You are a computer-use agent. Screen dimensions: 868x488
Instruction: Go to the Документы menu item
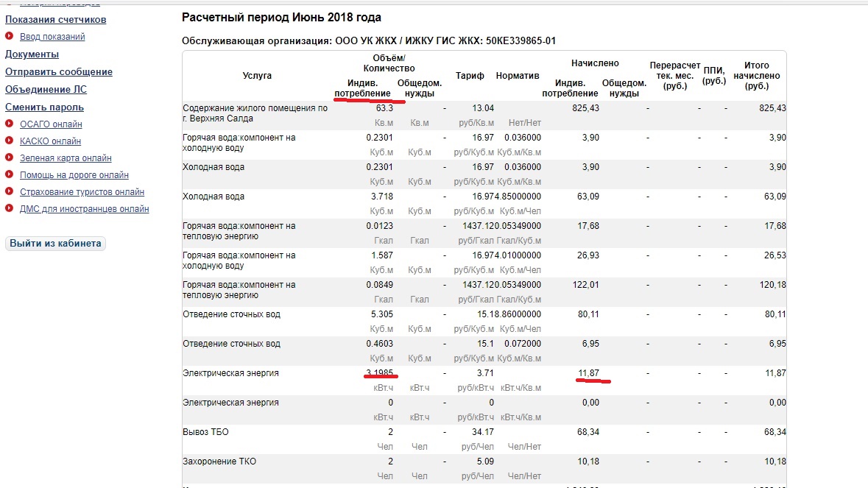pyautogui.click(x=32, y=54)
